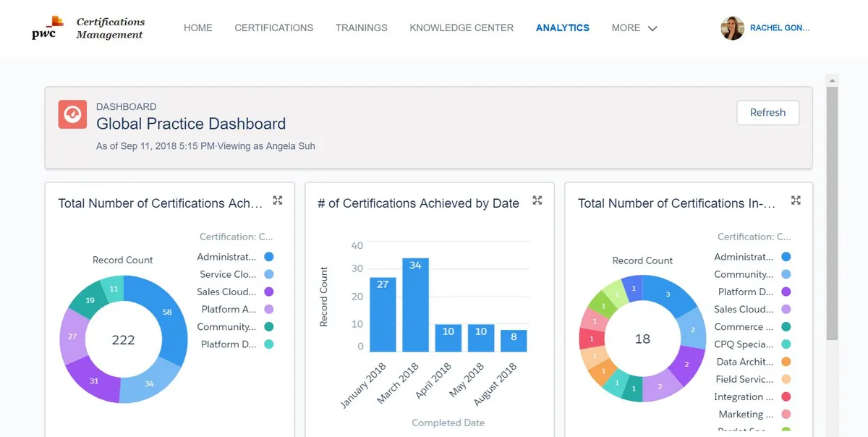Click Service Clo... legend label

click(228, 274)
